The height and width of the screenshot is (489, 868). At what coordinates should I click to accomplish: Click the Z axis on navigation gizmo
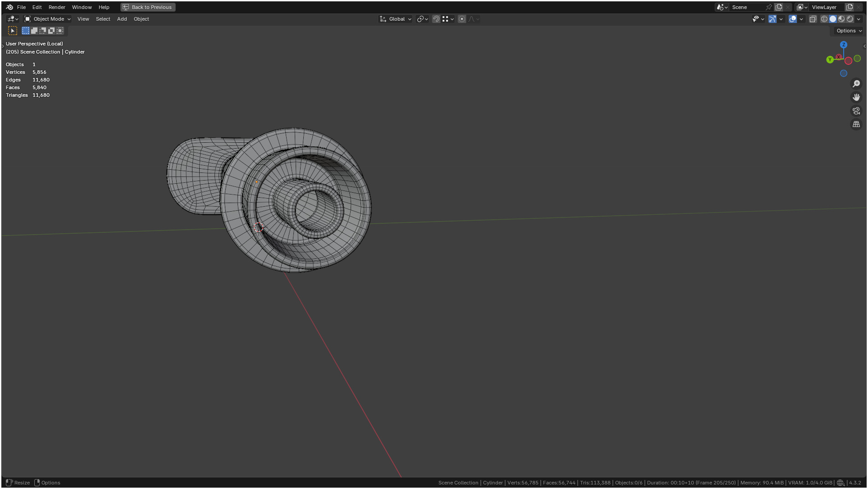[x=844, y=45]
